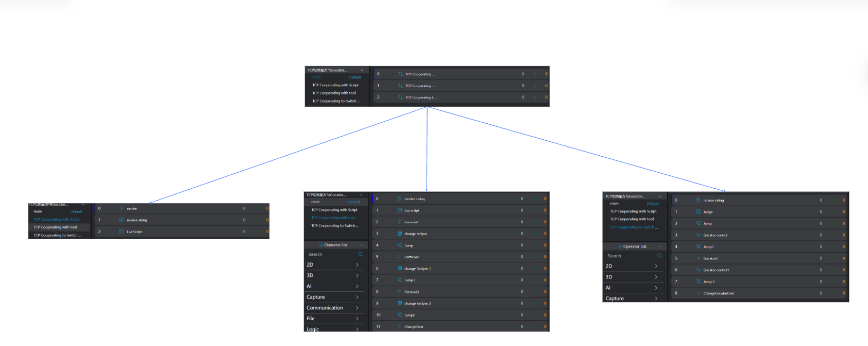Click the Formula1 operator icon
This screenshot has height=346, width=868.
[x=399, y=222]
